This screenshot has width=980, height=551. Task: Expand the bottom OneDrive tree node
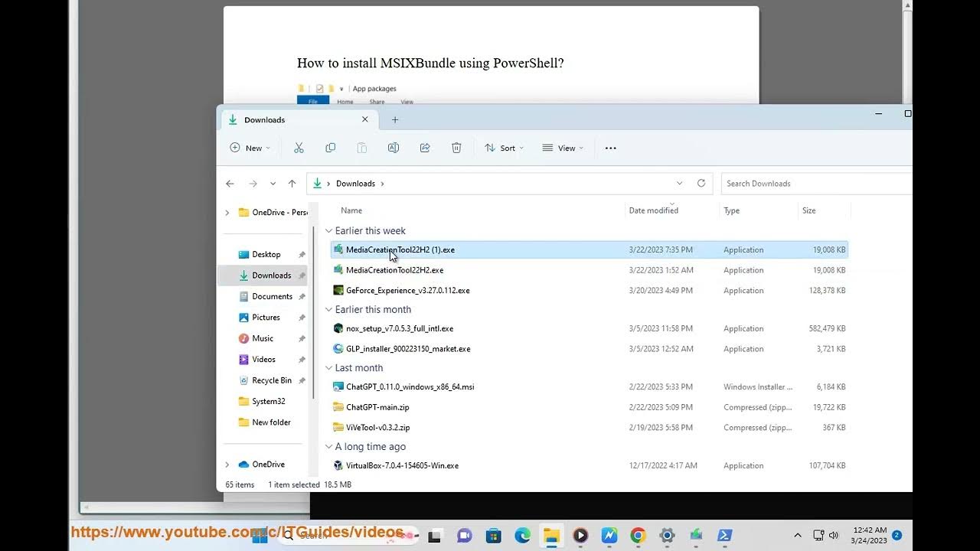(227, 465)
